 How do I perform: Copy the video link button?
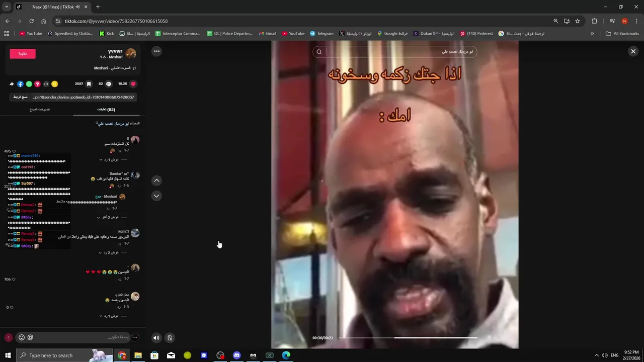click(x=20, y=97)
